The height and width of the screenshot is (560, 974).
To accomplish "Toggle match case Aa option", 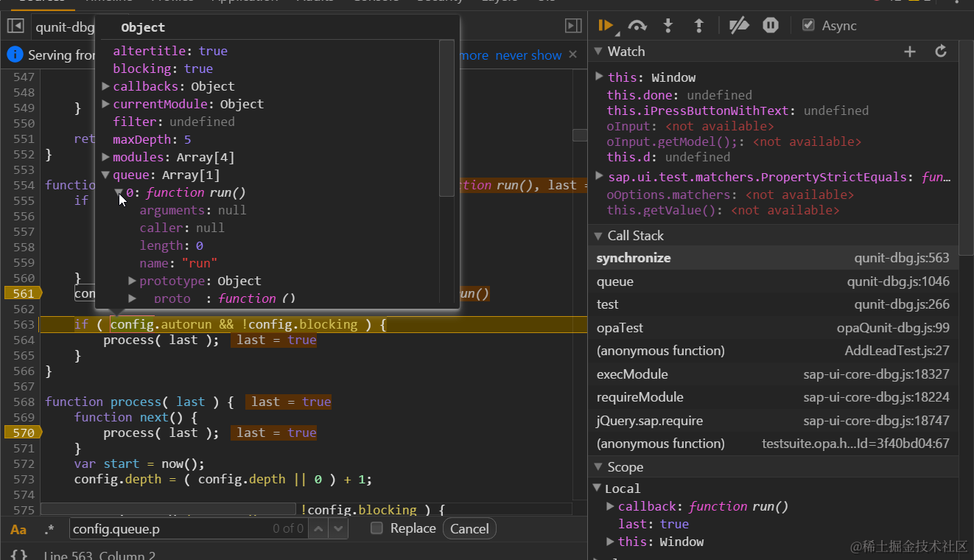I will click(18, 529).
